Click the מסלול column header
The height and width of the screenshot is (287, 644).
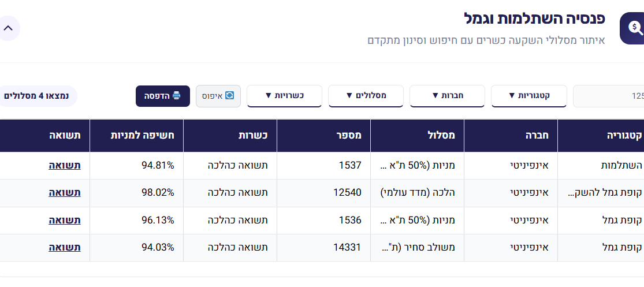pyautogui.click(x=444, y=136)
